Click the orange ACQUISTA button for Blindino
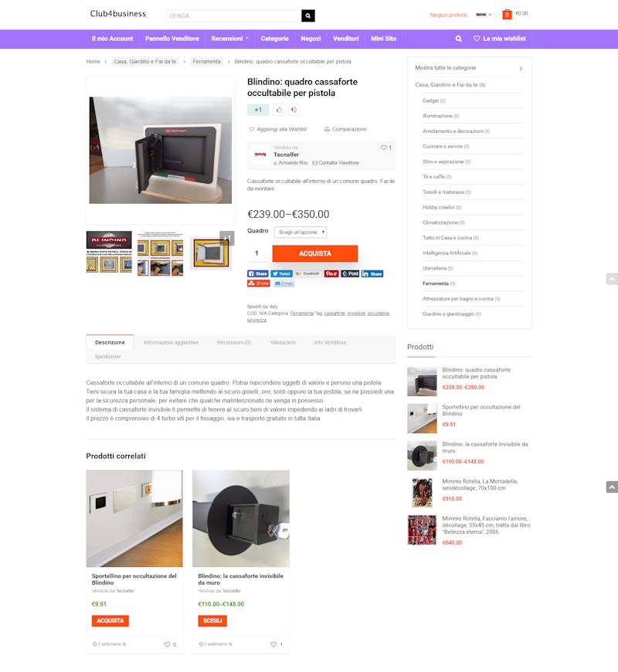618x672 pixels. pyautogui.click(x=315, y=253)
